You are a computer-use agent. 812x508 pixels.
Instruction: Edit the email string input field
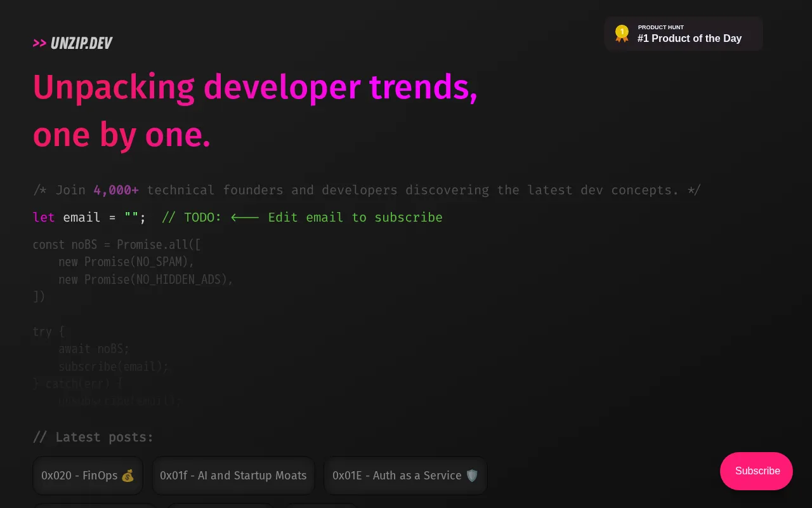click(131, 217)
